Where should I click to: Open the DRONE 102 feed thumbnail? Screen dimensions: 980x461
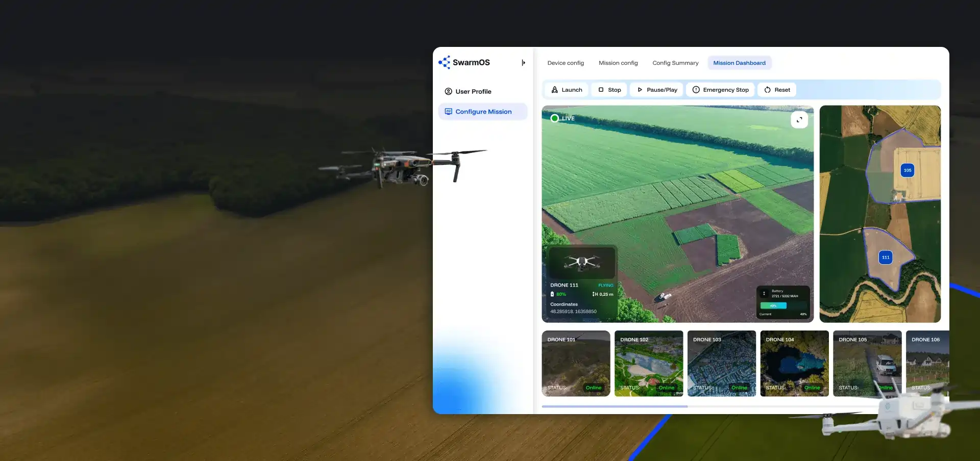[x=649, y=364]
